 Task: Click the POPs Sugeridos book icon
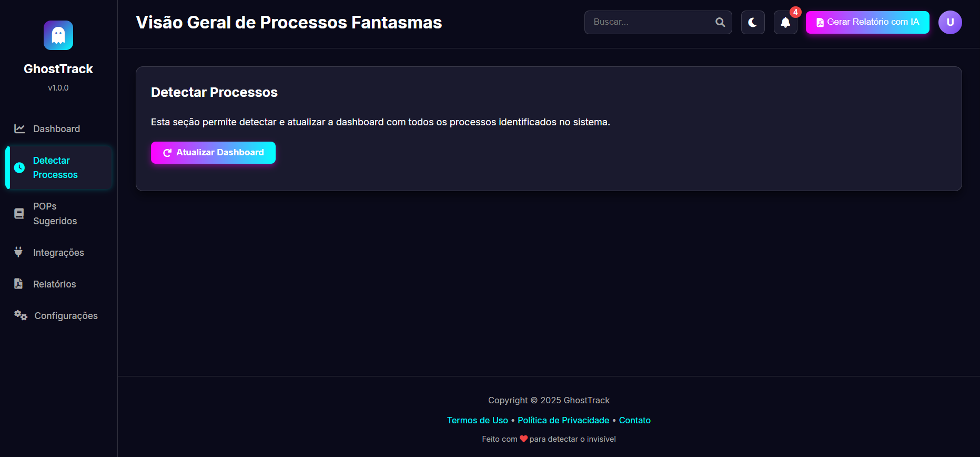coord(19,213)
